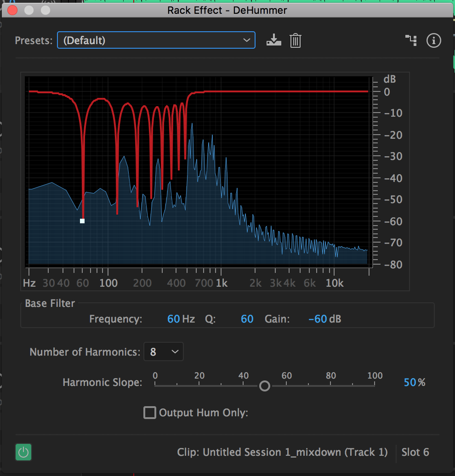Click the info icon in top right

coord(433,40)
